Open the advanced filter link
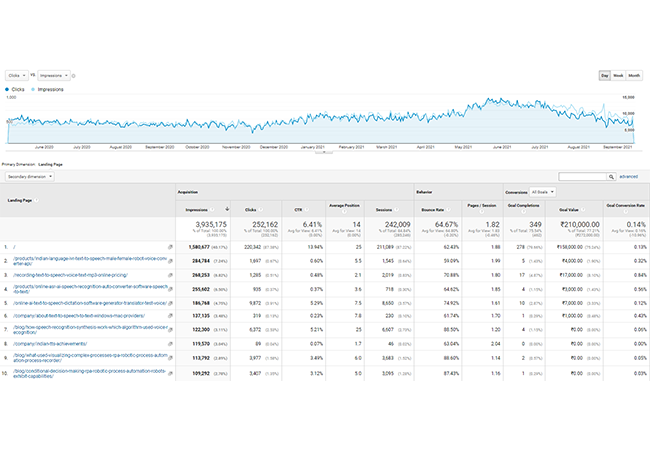 point(628,176)
